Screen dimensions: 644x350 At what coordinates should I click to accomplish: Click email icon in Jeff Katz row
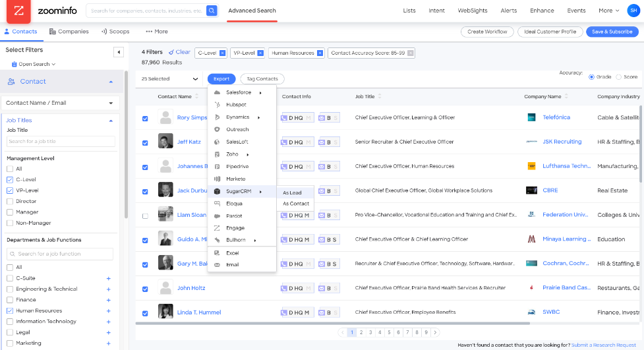(322, 142)
